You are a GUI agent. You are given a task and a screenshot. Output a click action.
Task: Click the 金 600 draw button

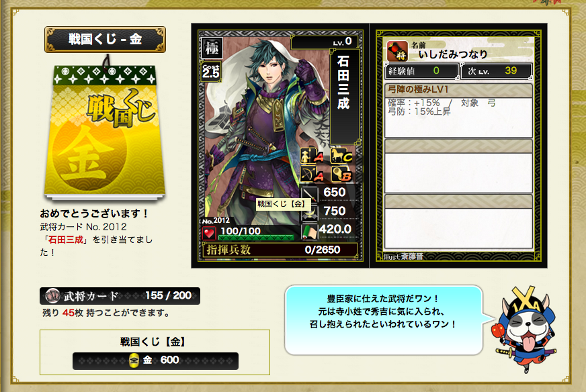coord(155,360)
